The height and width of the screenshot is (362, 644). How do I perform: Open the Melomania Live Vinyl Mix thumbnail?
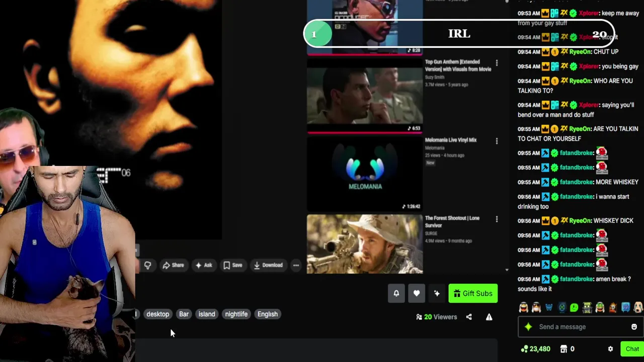point(365,174)
